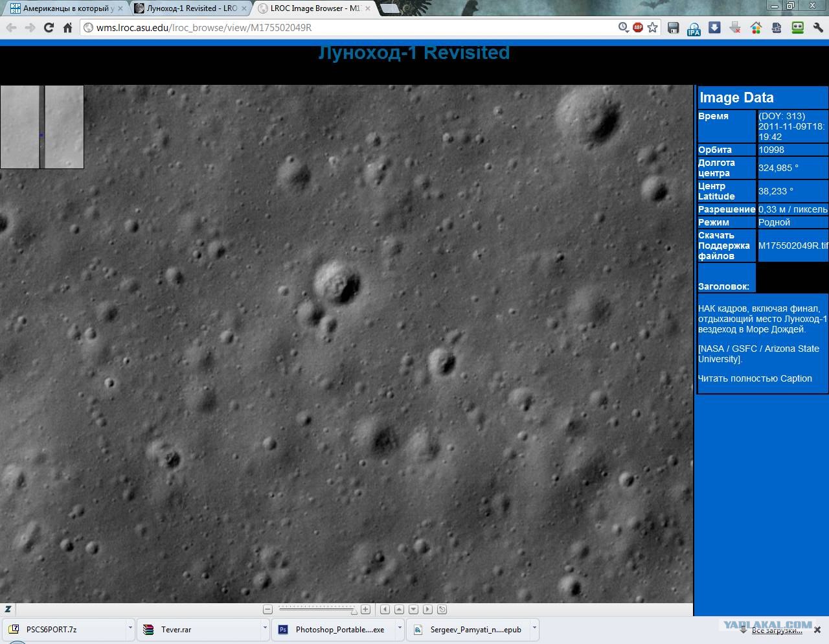Click the navigator overview thumbnail

(42, 127)
